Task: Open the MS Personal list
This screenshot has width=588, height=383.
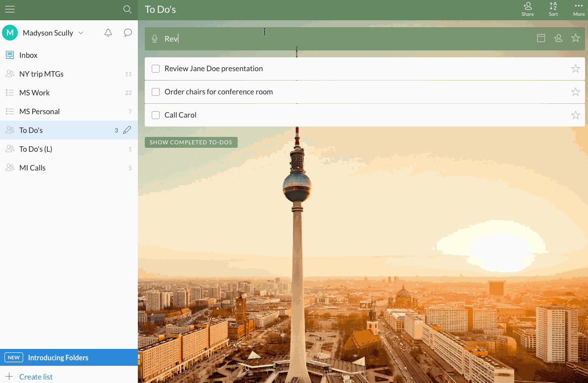Action: click(x=69, y=111)
